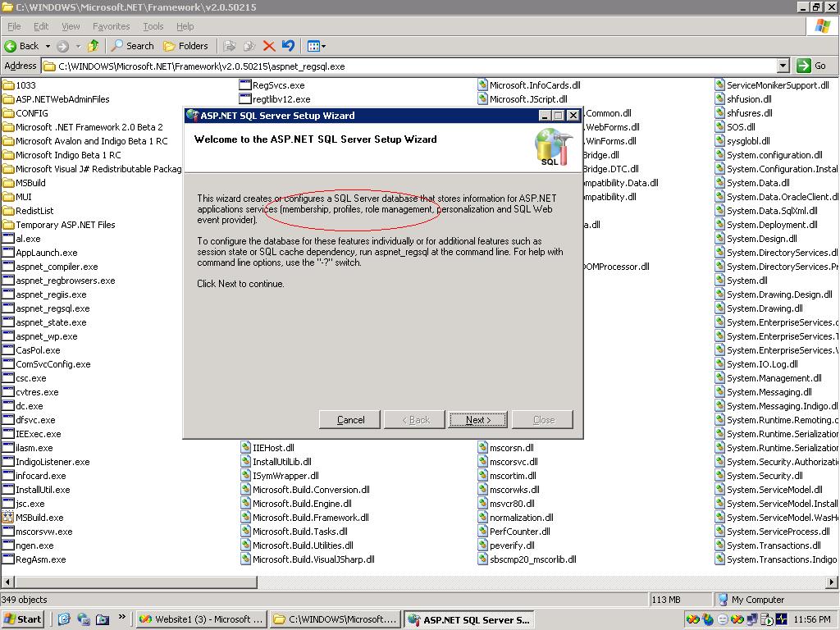Click the scrollbar right arrow in Explorer

click(832, 582)
